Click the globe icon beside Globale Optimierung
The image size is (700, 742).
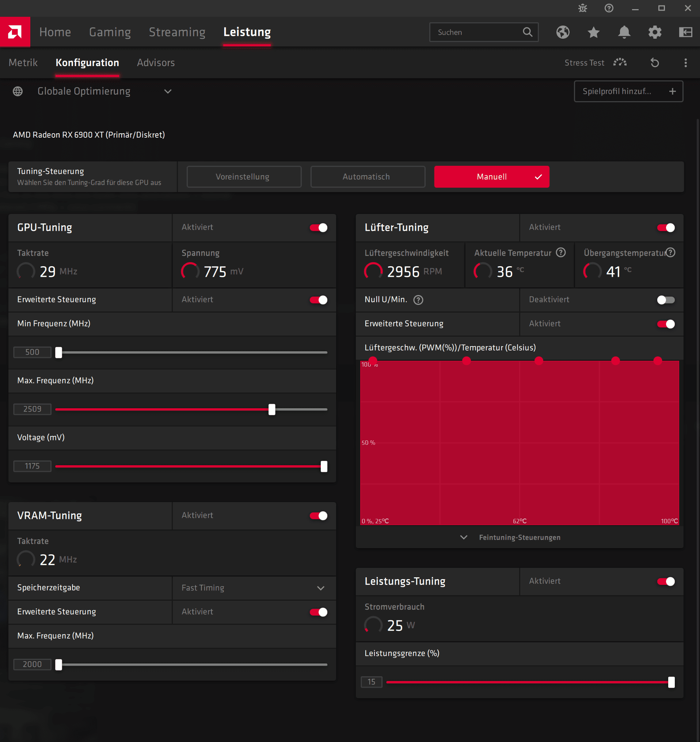click(x=18, y=91)
